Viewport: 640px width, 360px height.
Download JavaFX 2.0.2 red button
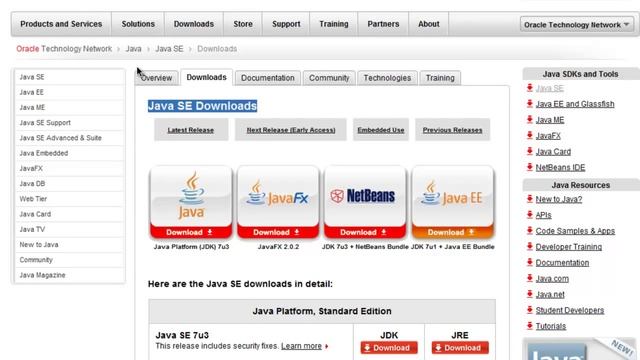[x=278, y=232]
